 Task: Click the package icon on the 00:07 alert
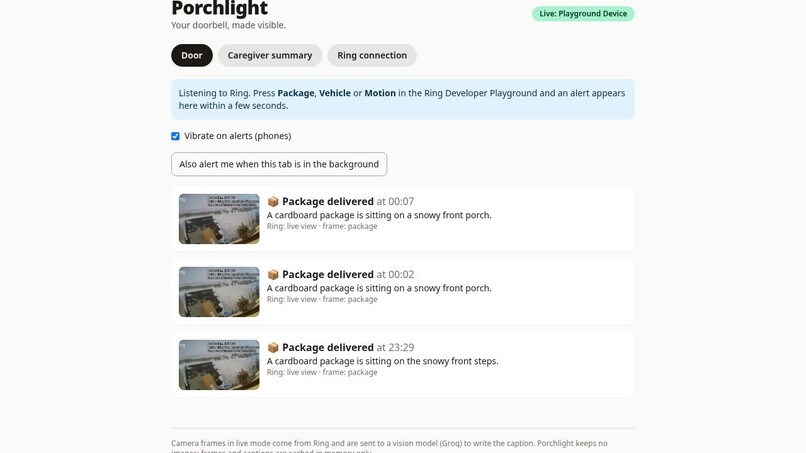pos(273,202)
